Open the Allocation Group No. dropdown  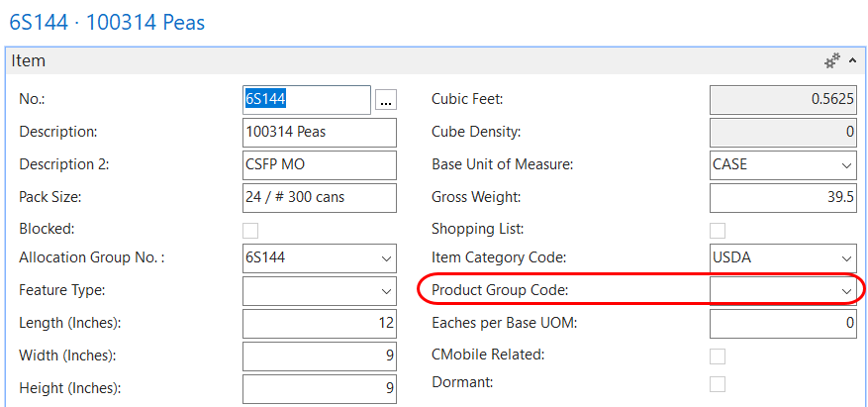385,259
